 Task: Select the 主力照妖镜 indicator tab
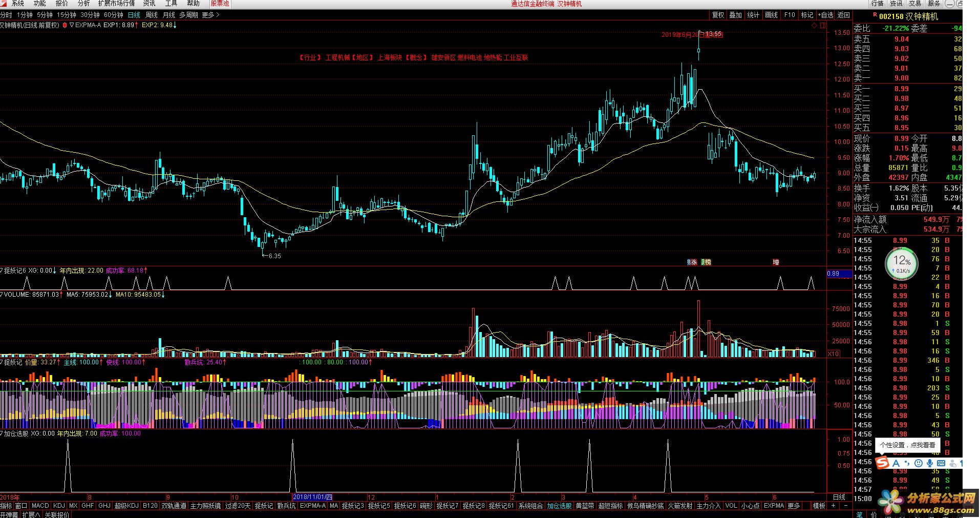[205, 506]
